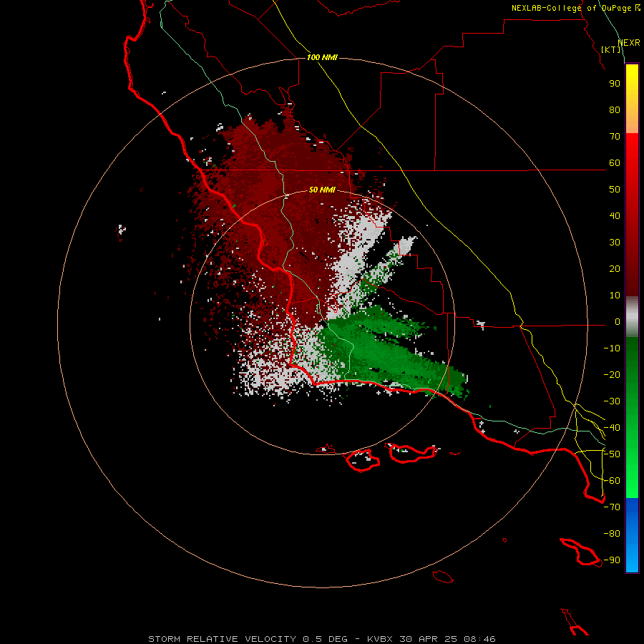Click the NEXR label above the color scale
Screen dimensions: 644x644
[629, 43]
